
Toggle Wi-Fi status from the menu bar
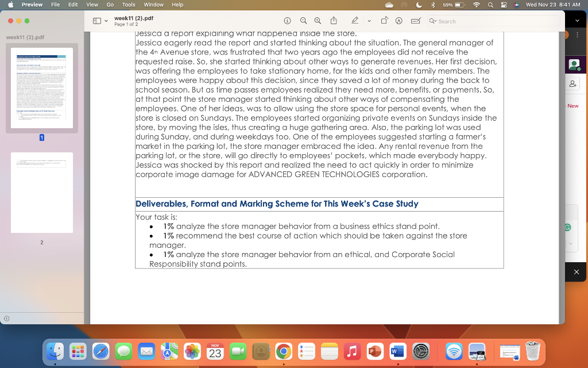(x=477, y=5)
